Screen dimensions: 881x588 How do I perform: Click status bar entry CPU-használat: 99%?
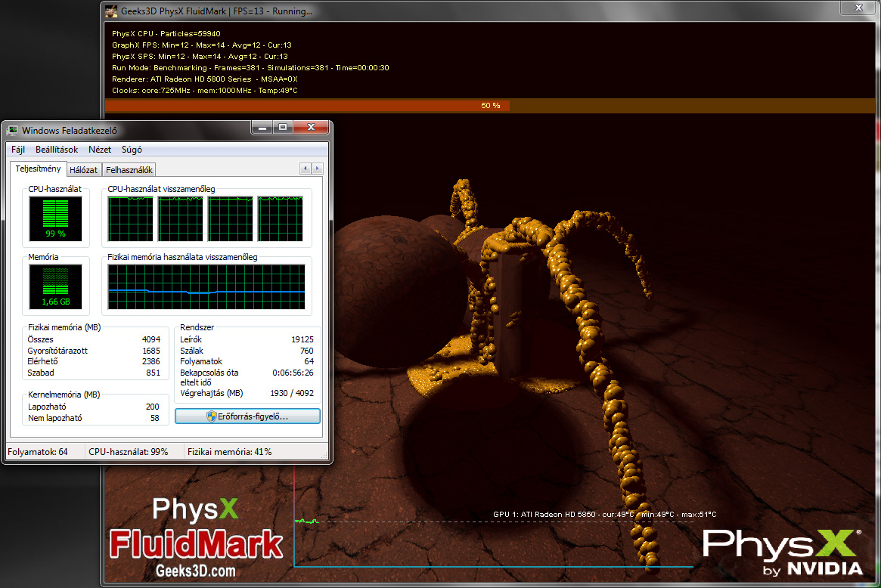coord(128,451)
